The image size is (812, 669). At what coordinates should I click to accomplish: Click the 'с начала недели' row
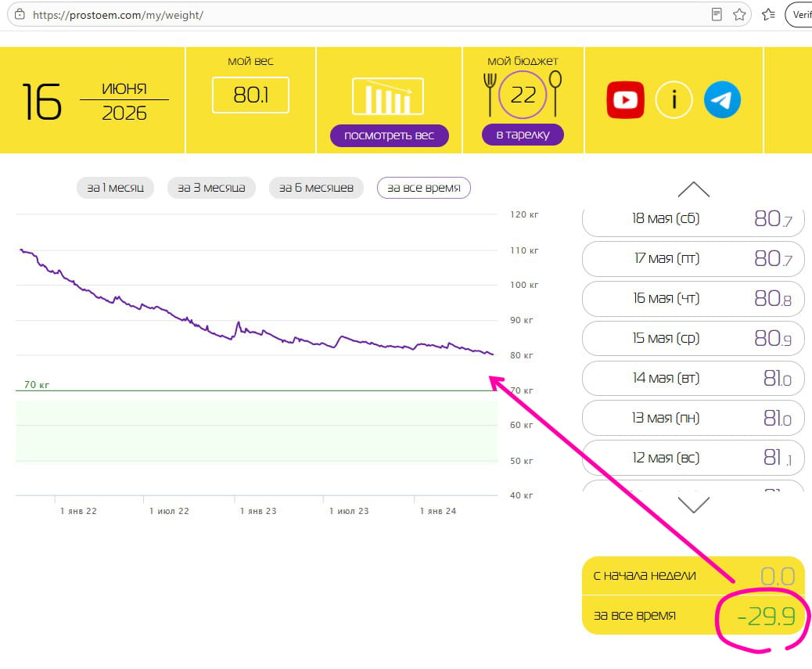pyautogui.click(x=693, y=576)
